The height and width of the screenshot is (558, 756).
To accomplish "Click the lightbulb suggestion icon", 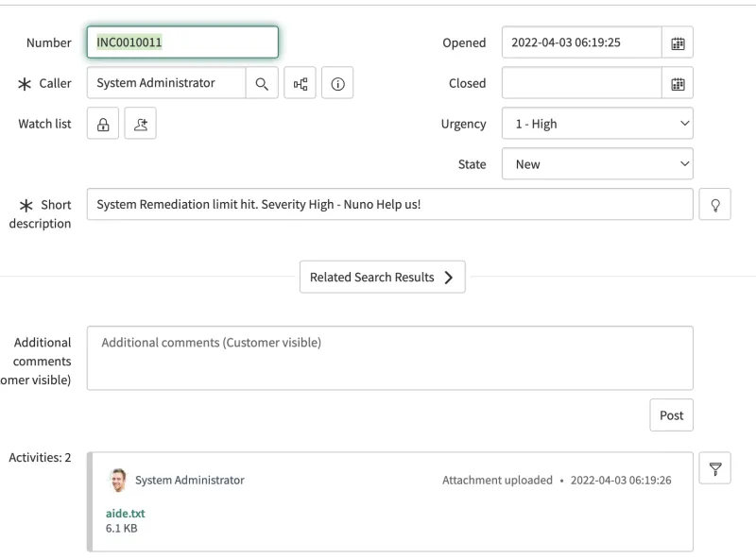I will pyautogui.click(x=714, y=205).
